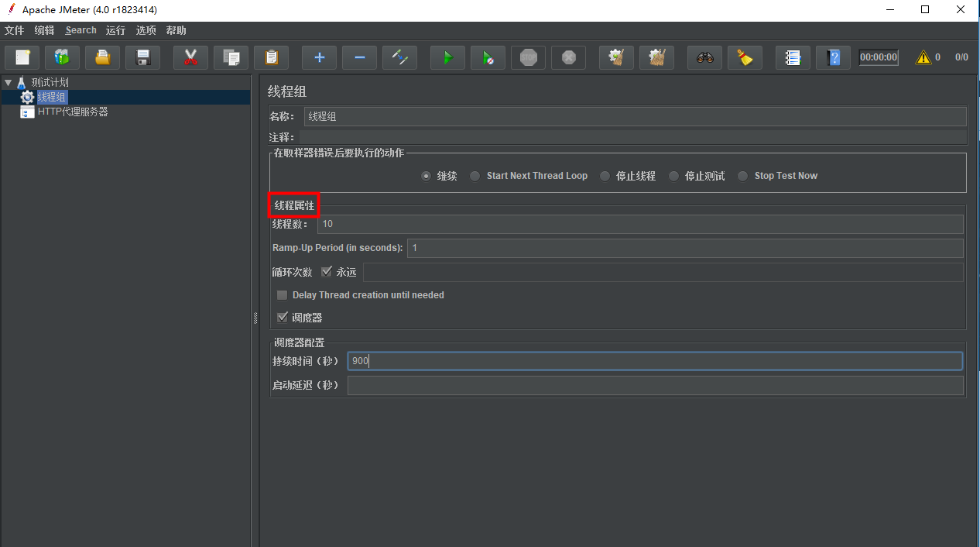Image resolution: width=980 pixels, height=547 pixels.
Task: Collapse all tree nodes with minus icon
Action: click(x=359, y=57)
